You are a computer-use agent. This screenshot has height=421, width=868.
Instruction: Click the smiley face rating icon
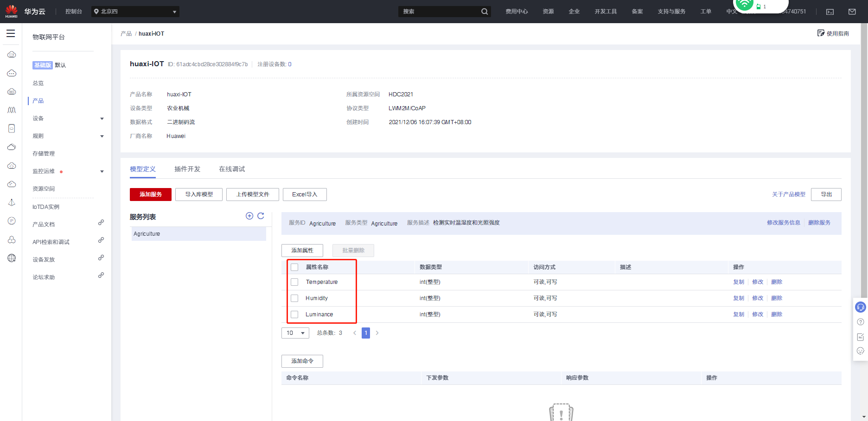point(861,351)
